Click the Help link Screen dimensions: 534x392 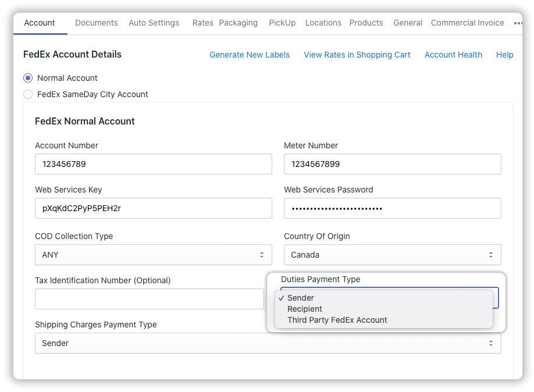[505, 55]
